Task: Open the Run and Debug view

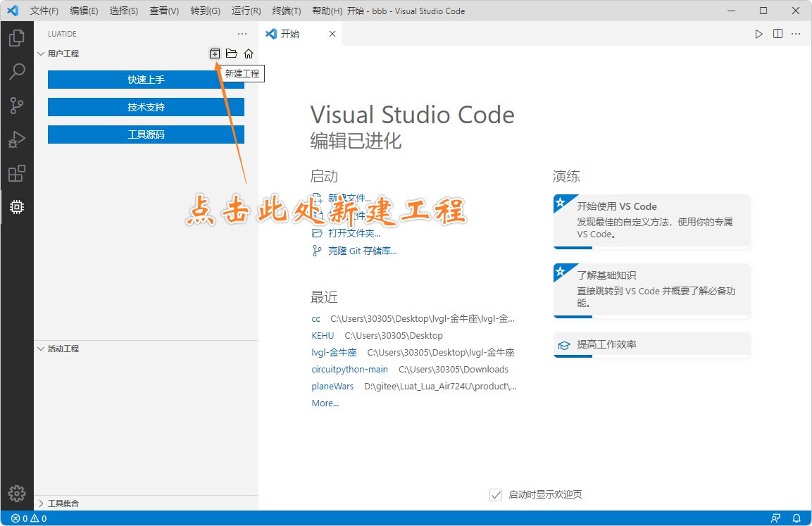Action: (x=17, y=139)
